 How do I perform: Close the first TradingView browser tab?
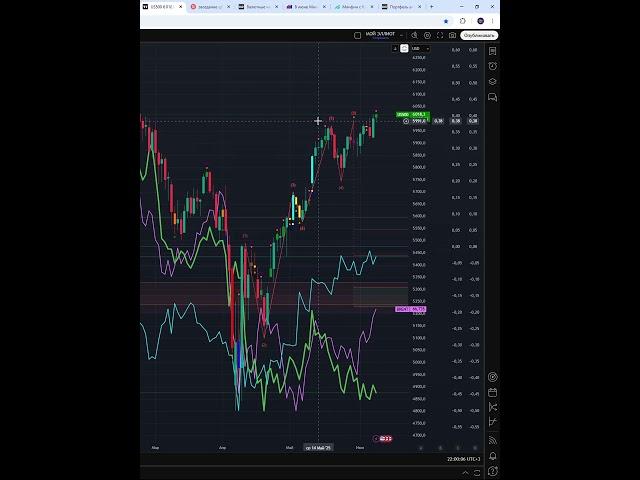point(180,7)
